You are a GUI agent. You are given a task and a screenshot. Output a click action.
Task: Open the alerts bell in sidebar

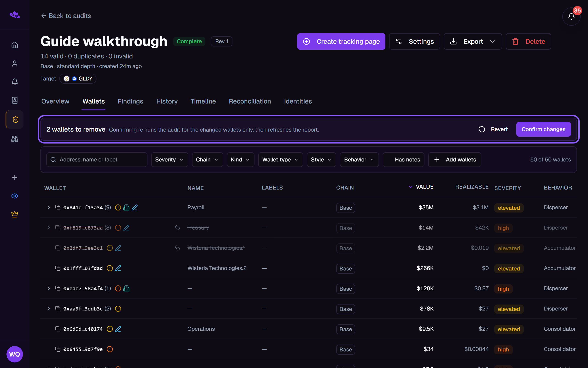pos(14,82)
